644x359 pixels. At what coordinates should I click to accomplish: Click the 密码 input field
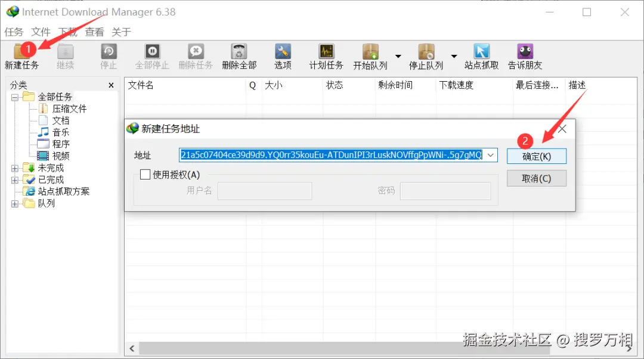click(445, 191)
